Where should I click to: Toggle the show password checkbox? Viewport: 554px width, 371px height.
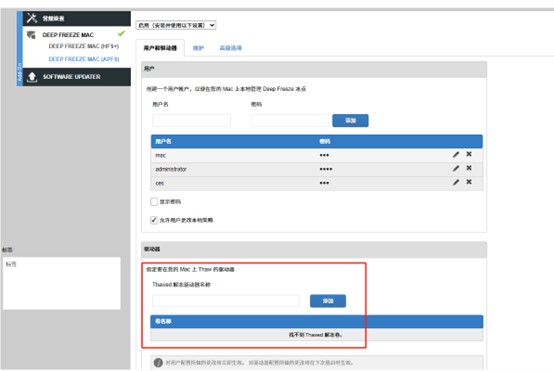pos(154,202)
